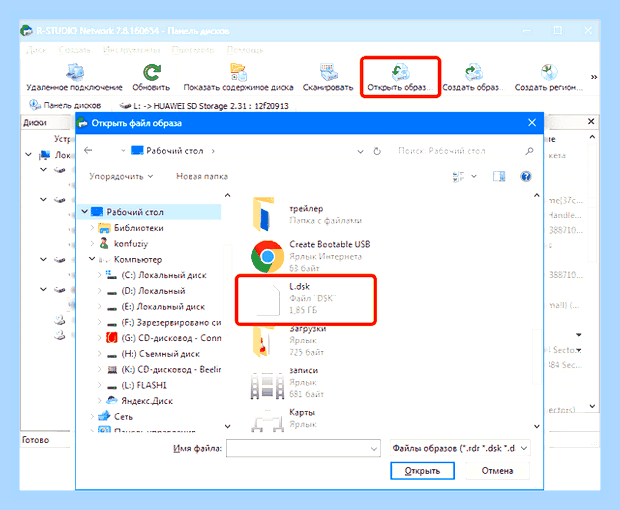
Task: Click the Сканировать toolbar icon
Action: [x=328, y=72]
